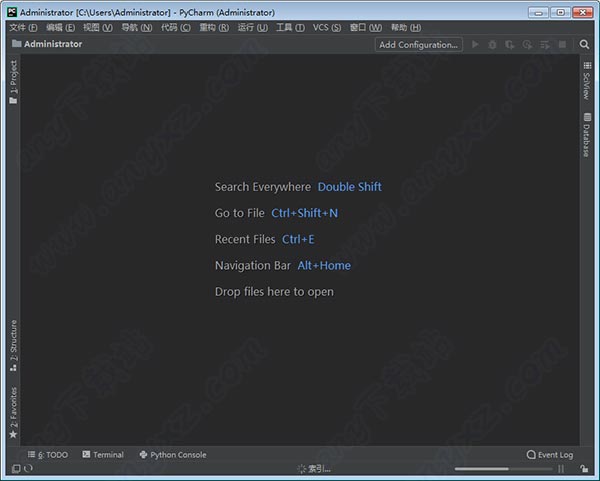Click the Run with Coverage icon
600x481 pixels.
coord(510,45)
